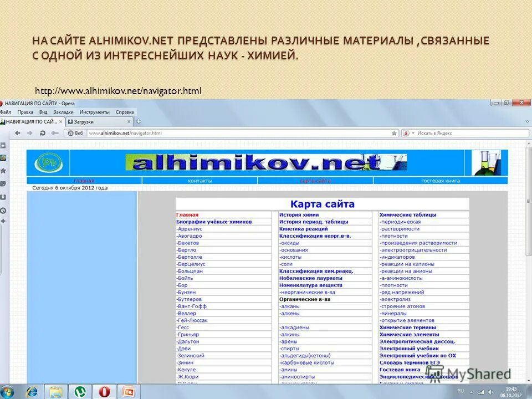Click the Pb round logo on site header
532x399 pixels.
[x=49, y=163]
